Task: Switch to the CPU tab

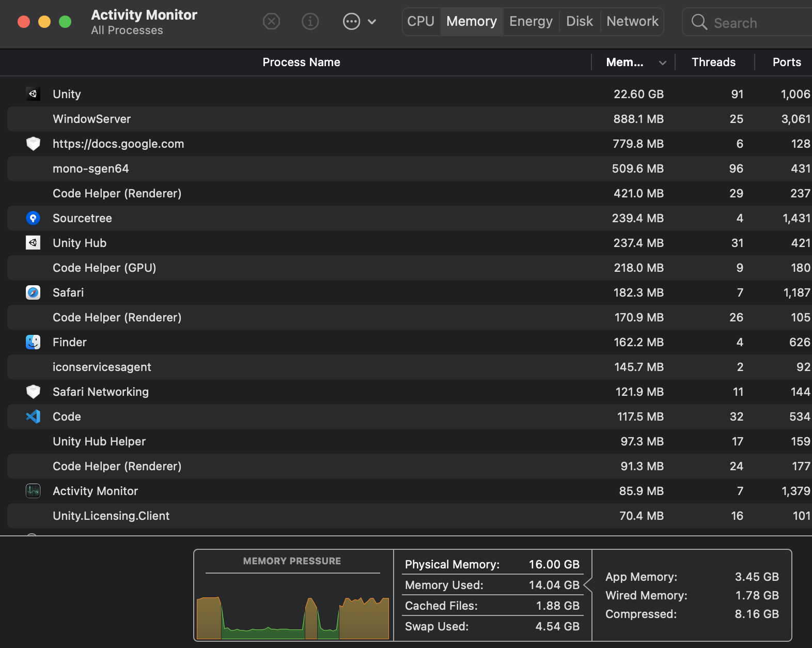Action: [x=421, y=21]
